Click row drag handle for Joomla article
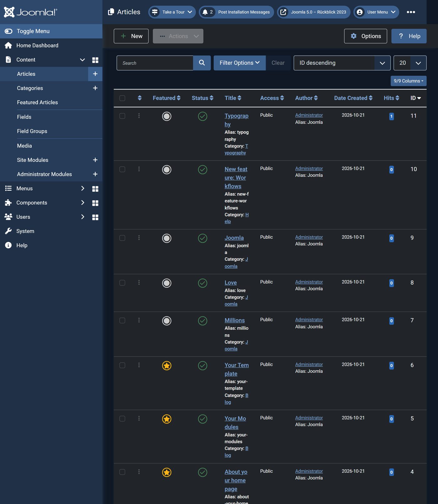 coord(139,238)
